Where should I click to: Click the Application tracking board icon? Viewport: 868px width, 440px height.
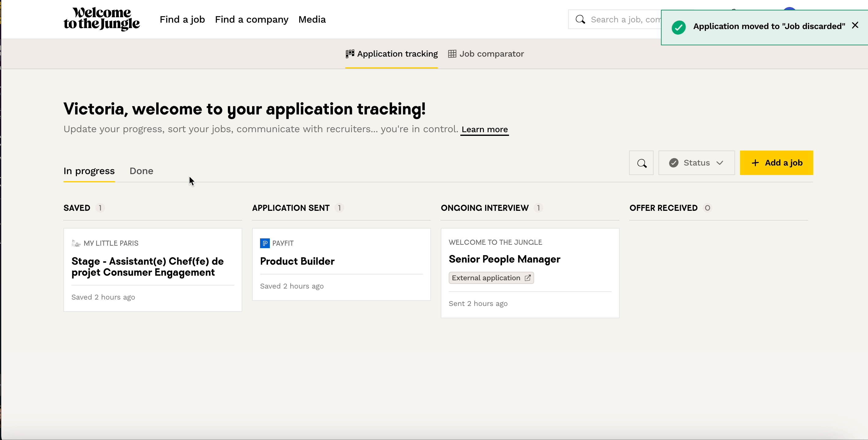[x=350, y=54]
